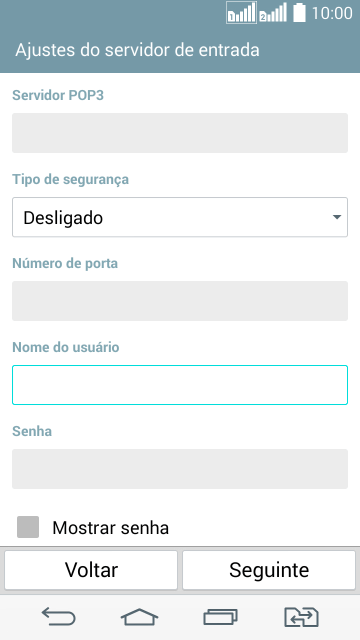Click the Voltar button

click(x=91, y=570)
